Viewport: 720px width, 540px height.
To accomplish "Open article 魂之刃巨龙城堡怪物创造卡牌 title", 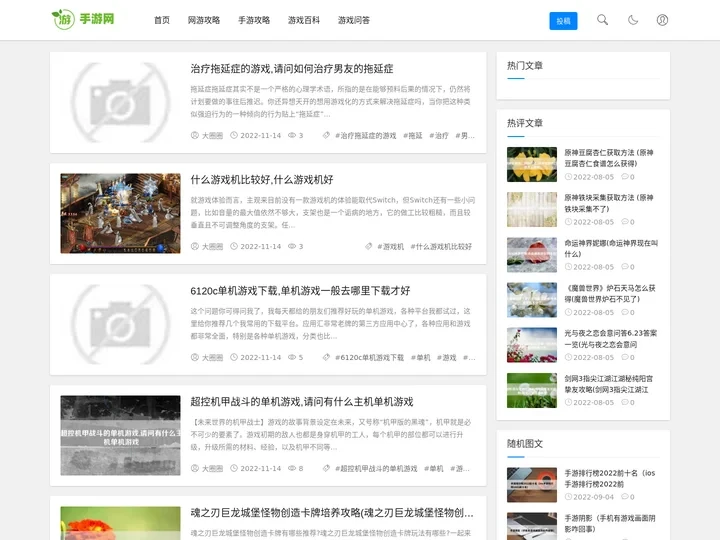I will coord(332,513).
